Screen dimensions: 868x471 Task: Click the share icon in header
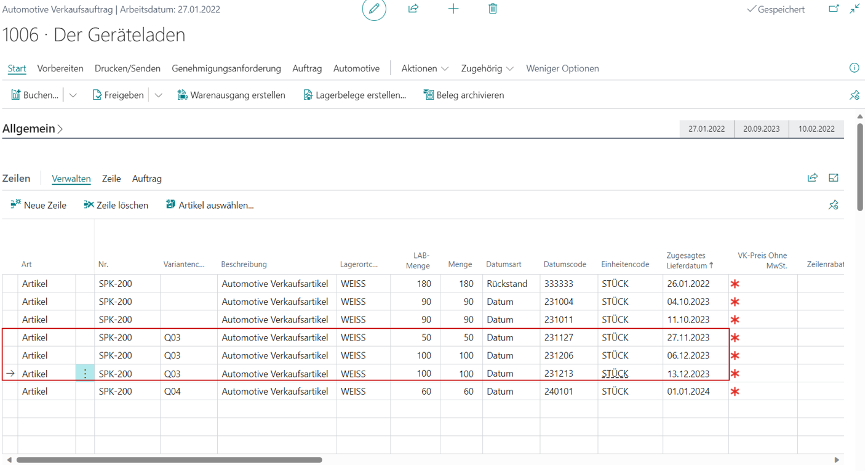coord(413,9)
